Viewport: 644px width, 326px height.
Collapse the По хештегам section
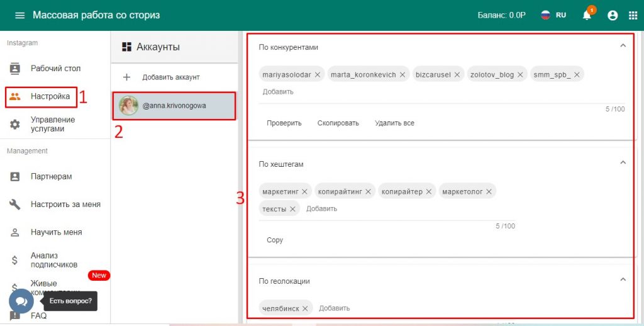tap(623, 163)
